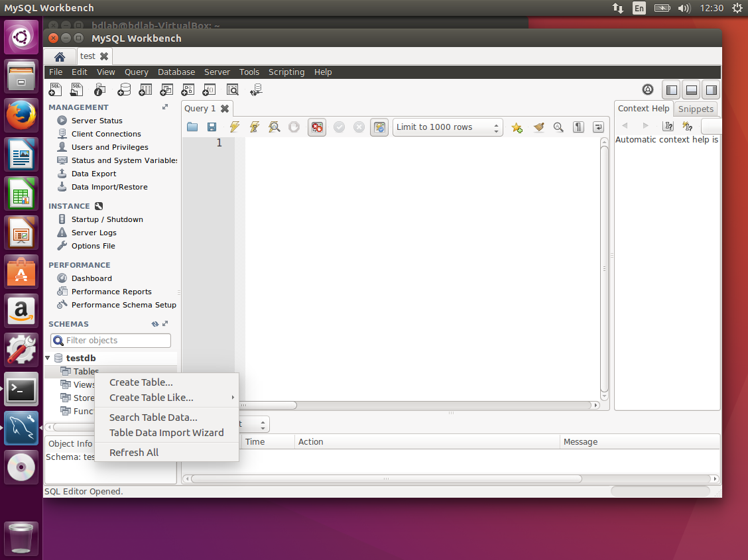
Task: Open the Terminal from the launcher
Action: 21,390
